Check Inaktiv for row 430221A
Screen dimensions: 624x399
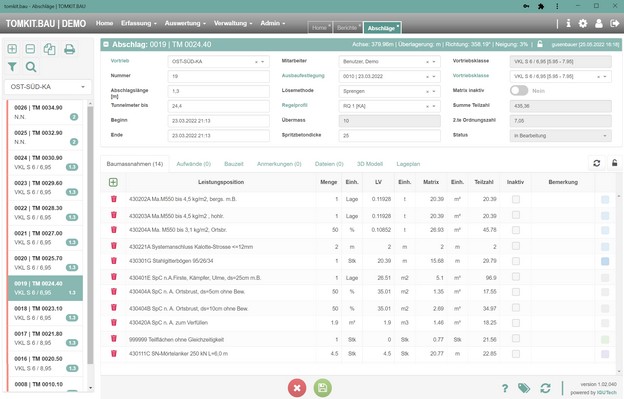pos(516,246)
